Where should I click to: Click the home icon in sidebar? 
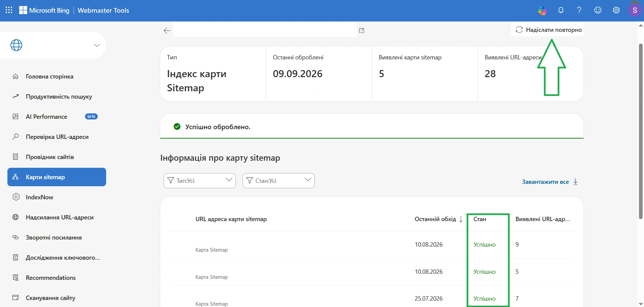coord(15,76)
